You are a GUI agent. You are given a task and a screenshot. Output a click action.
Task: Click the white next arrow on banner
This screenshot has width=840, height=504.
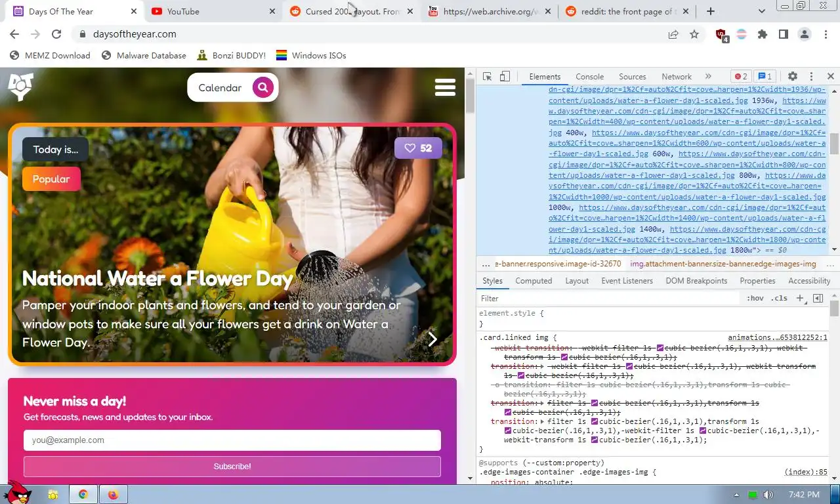[x=432, y=339]
